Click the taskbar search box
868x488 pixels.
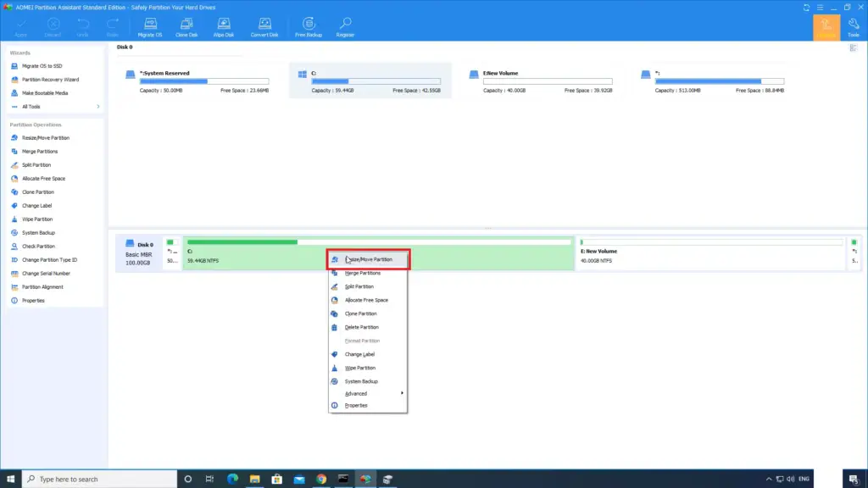100,480
